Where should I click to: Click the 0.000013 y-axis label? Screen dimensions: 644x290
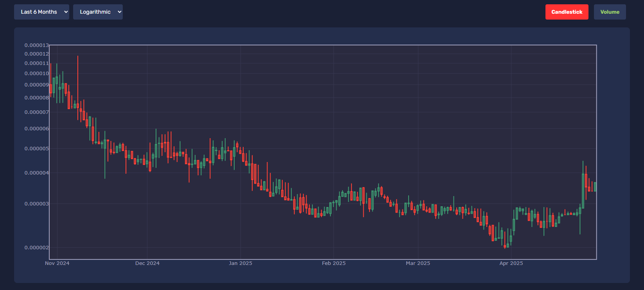click(x=37, y=45)
